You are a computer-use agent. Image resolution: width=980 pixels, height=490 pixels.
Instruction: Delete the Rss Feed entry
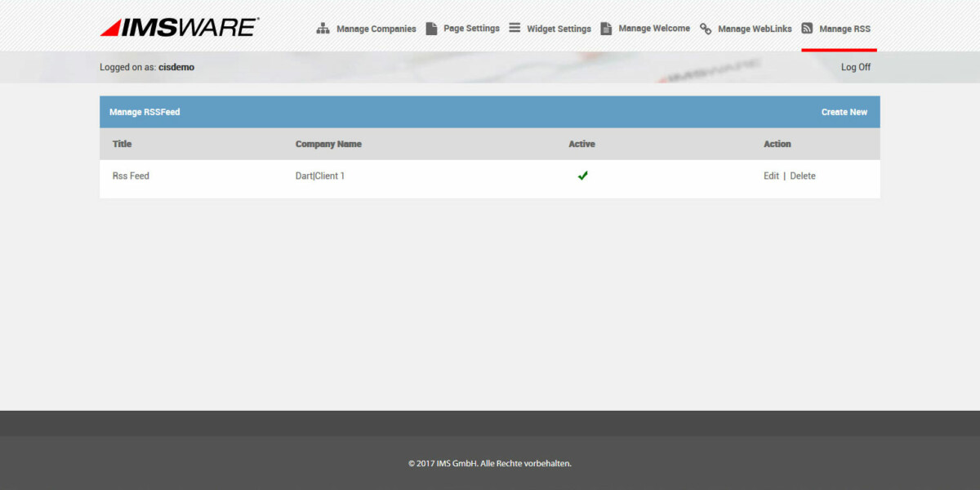tap(802, 175)
